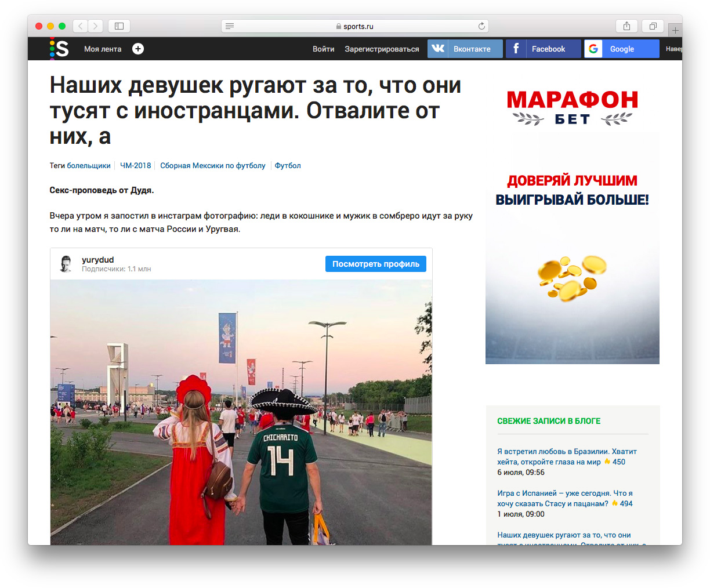Open a new tab with plus button
This screenshot has height=588, width=710.
[675, 30]
